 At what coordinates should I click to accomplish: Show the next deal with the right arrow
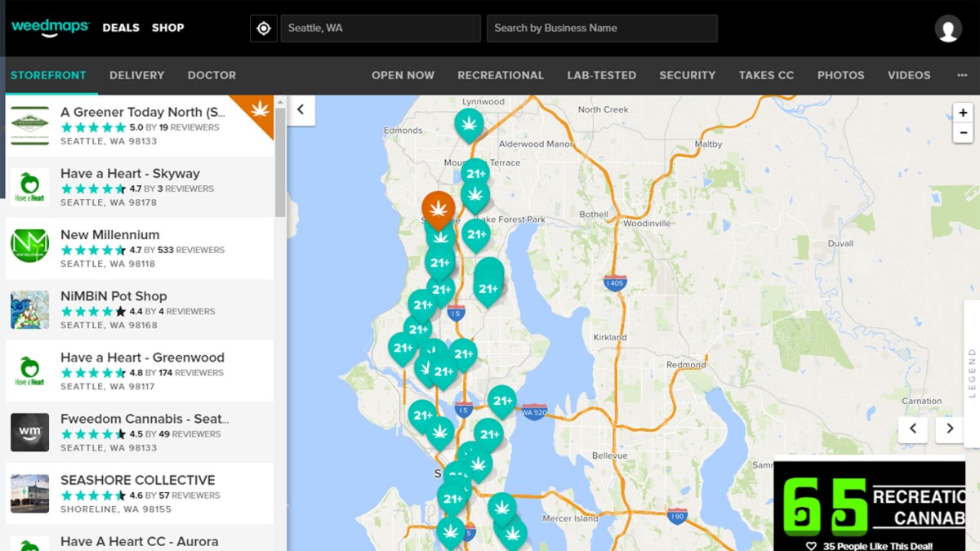tap(949, 429)
